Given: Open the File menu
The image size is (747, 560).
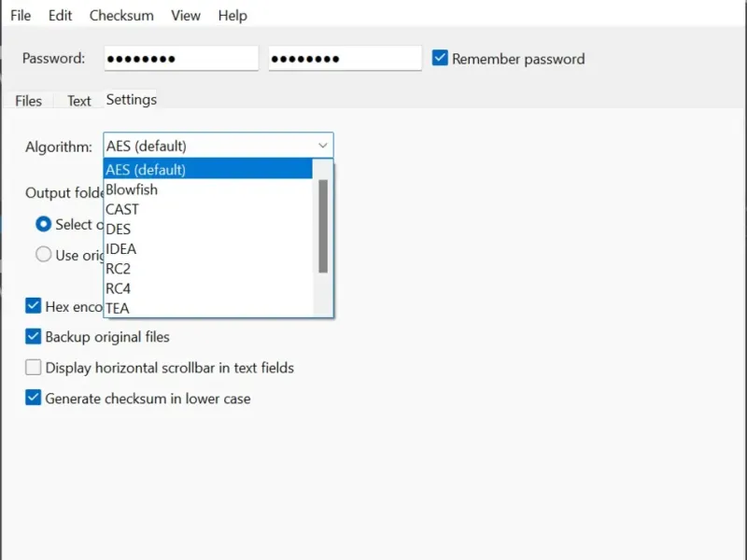Looking at the screenshot, I should click(21, 15).
